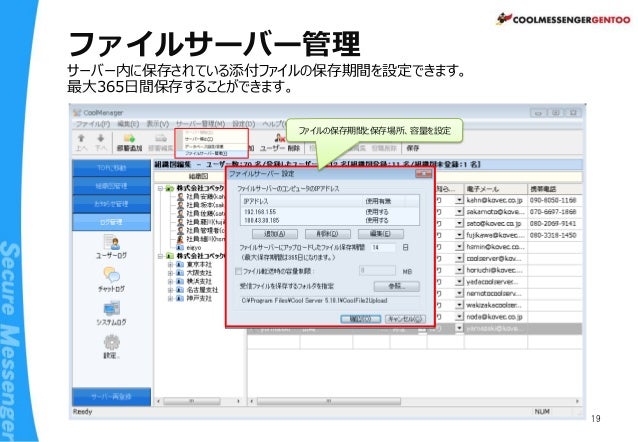This screenshot has width=638, height=442.
Task: Close the ファイルサーバー設定 dialog
Action: click(423, 174)
